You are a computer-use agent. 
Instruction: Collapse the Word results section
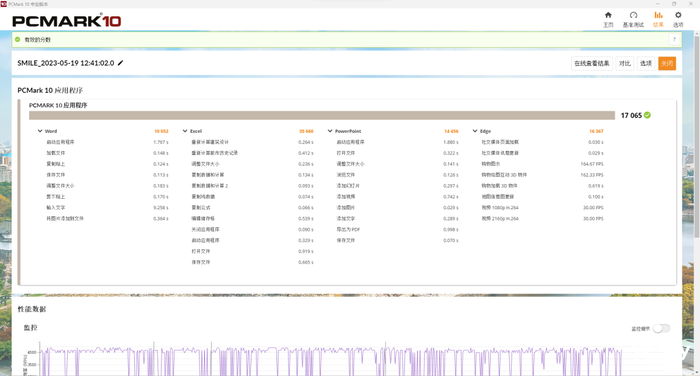point(40,131)
